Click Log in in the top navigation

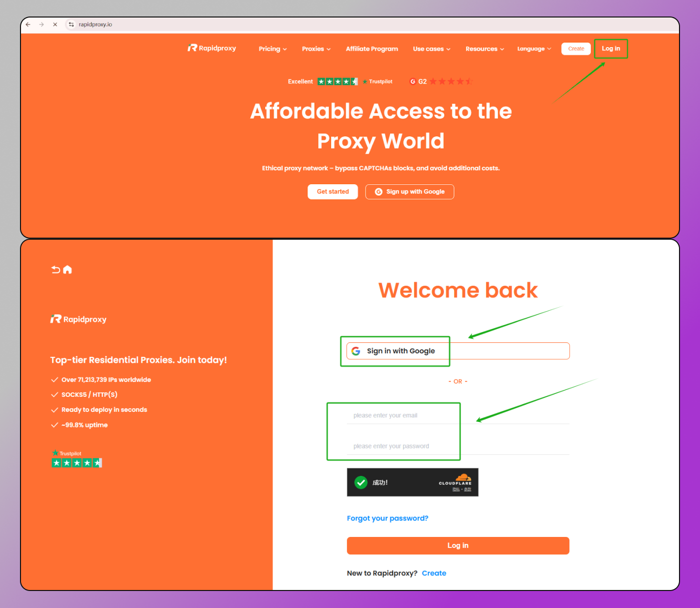click(x=610, y=49)
